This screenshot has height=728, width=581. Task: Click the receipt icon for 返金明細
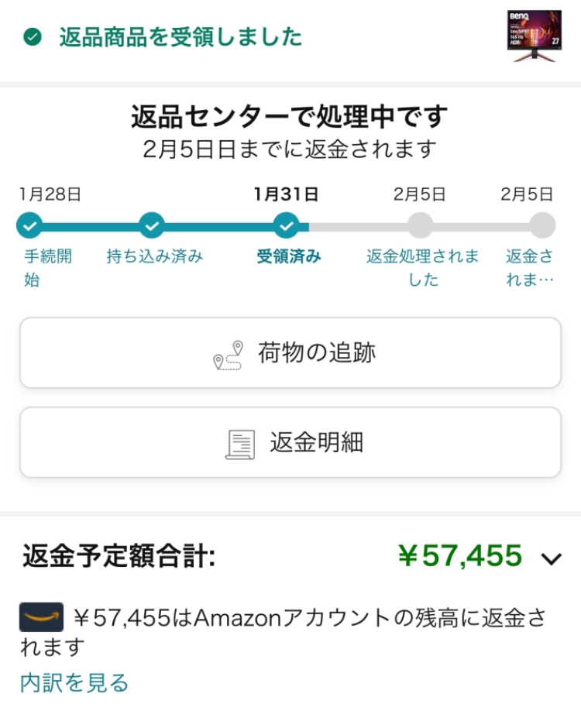tap(240, 445)
